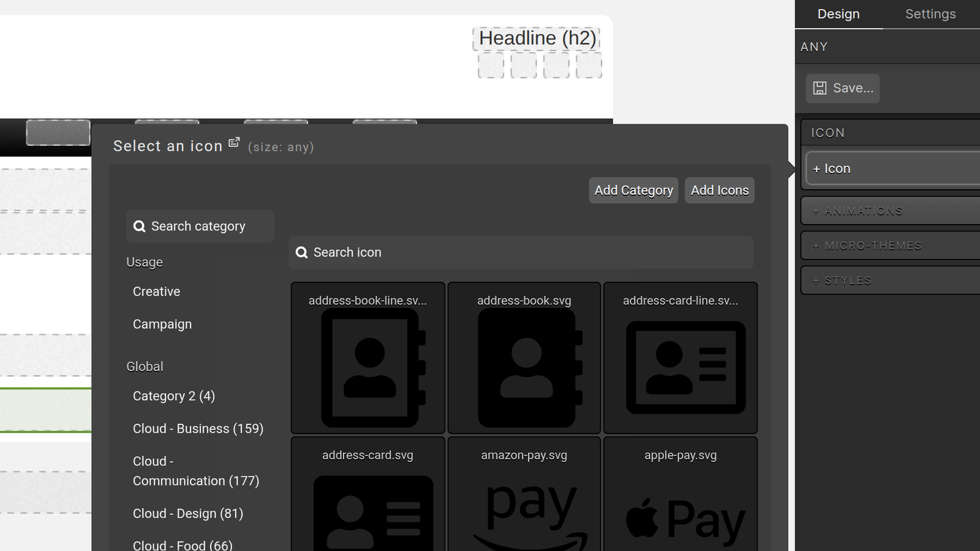Select Category 2 (4) in list
980x551 pixels.
tap(174, 396)
